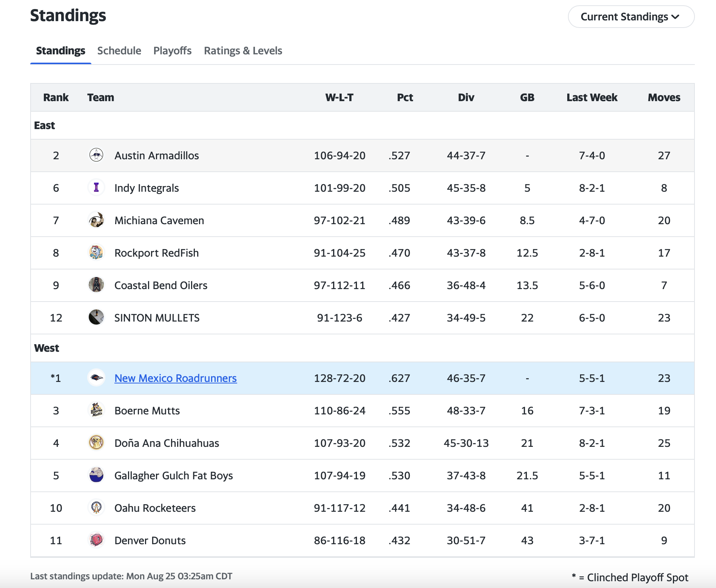Click the Coastal Bend Oilers logo
The height and width of the screenshot is (588, 716).
coord(96,285)
